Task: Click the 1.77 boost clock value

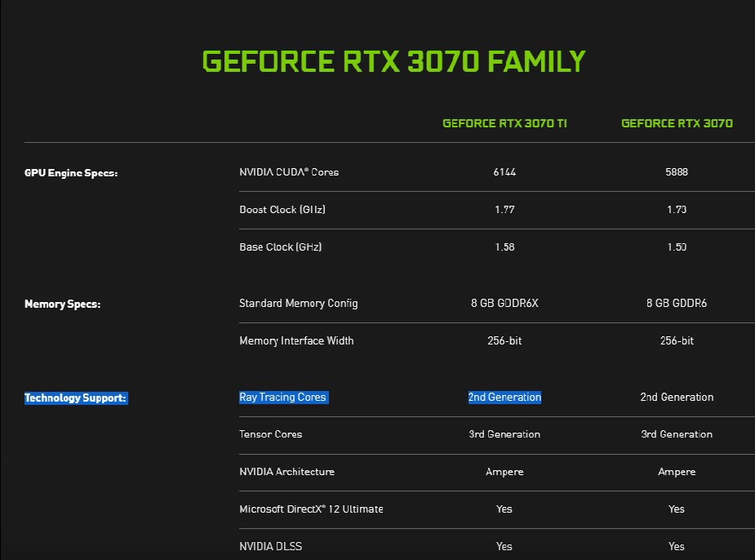Action: click(x=504, y=210)
